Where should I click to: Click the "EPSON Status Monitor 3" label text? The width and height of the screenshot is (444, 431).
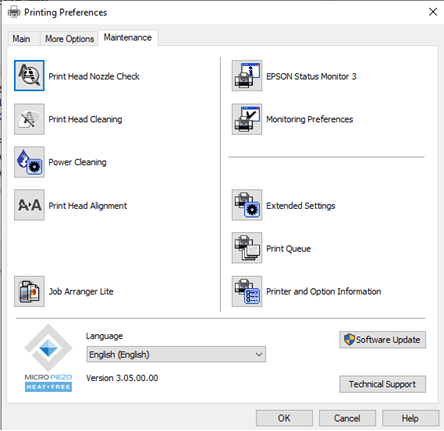point(311,76)
